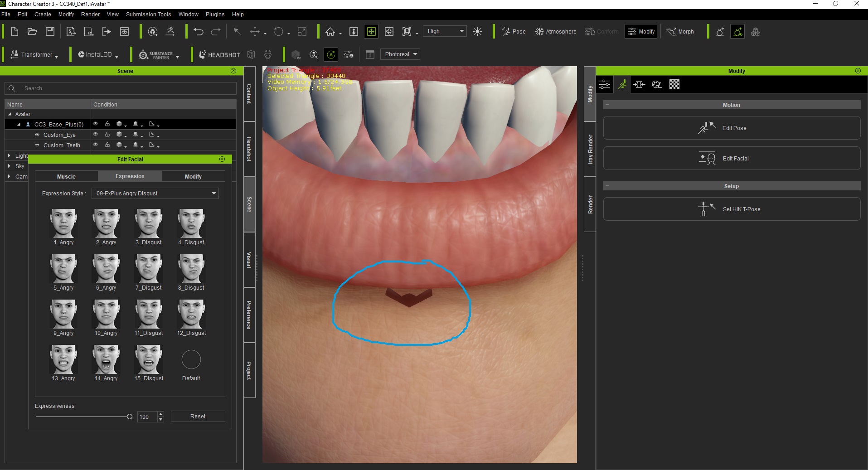Click the Home view icon

pyautogui.click(x=330, y=32)
